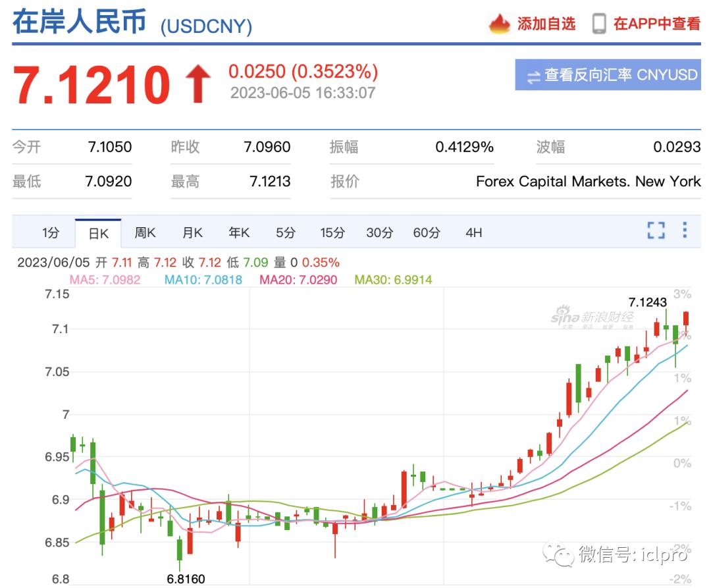Click the swap arrows icon on CNYUSD button
This screenshot has height=588, width=711.
[x=533, y=76]
